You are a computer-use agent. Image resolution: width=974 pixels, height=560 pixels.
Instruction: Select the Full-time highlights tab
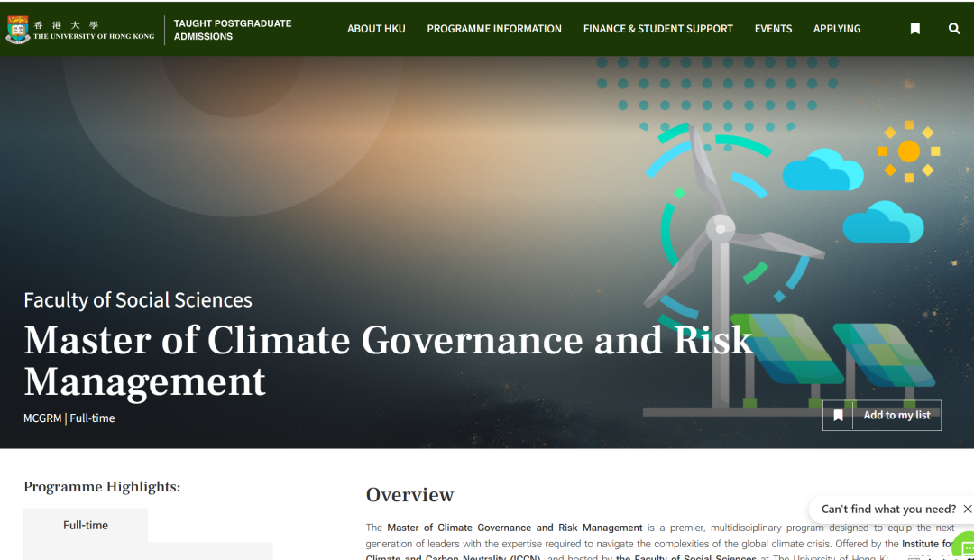[x=86, y=525]
